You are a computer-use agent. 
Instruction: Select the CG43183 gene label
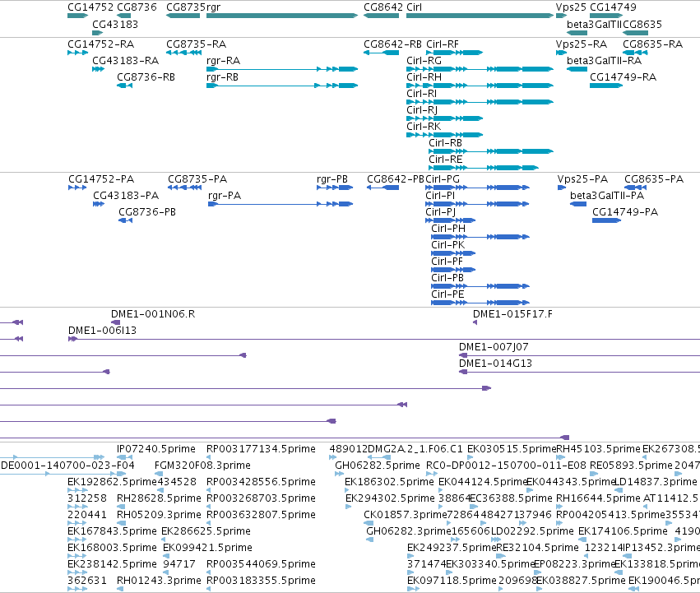coord(115,24)
